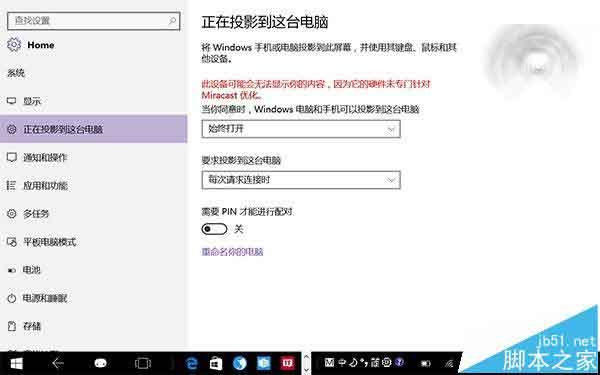This screenshot has height=375, width=600.
Task: Click the taskbar back arrow
Action: coord(58,363)
